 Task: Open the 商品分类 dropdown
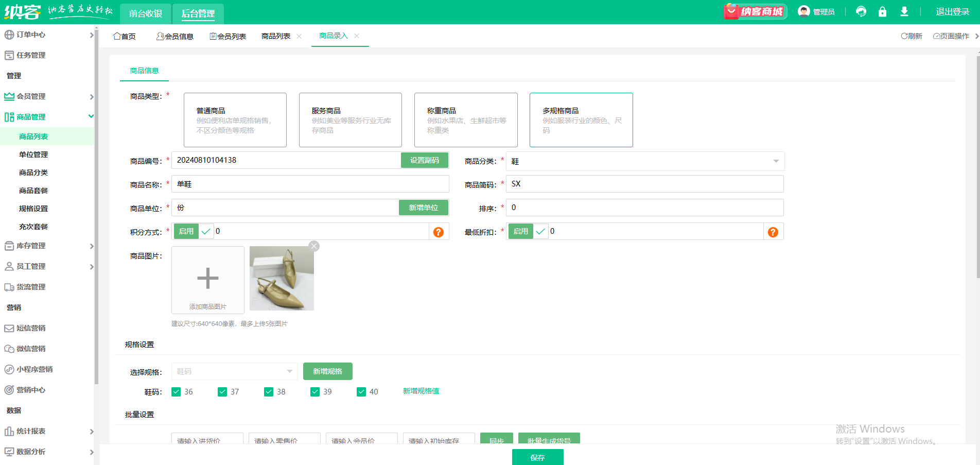point(645,161)
